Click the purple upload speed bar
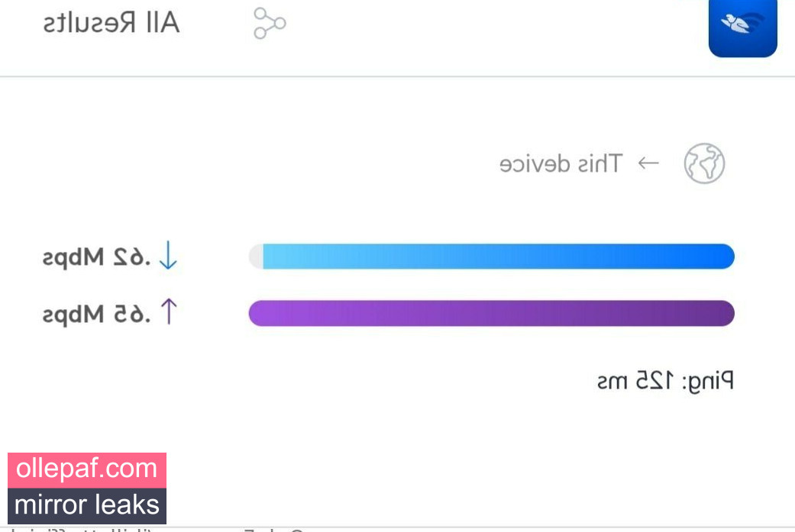Viewport: 795px width, 532px height. pyautogui.click(x=491, y=313)
